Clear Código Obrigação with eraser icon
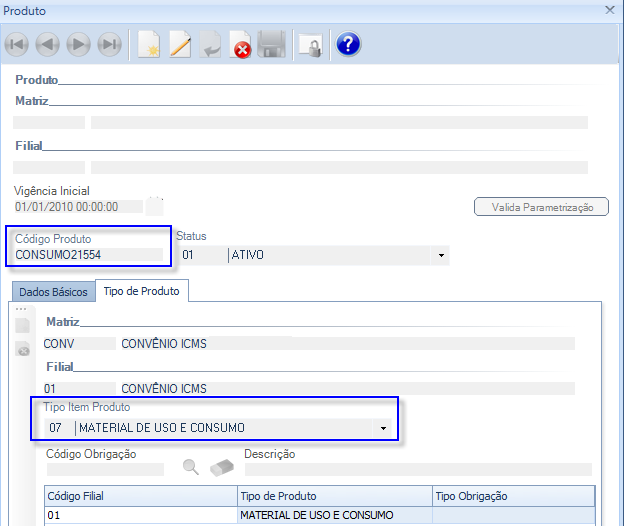 222,468
